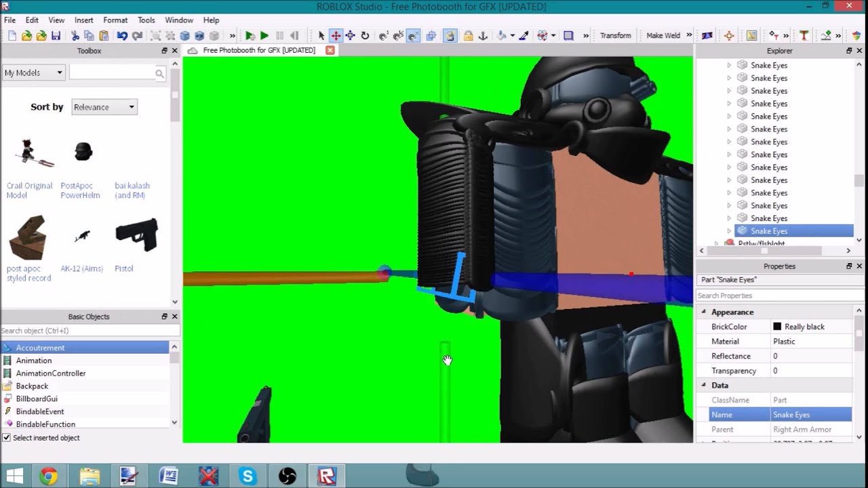Click the Lock tool padlock
Viewport: 868px width, 488px height.
[x=468, y=36]
